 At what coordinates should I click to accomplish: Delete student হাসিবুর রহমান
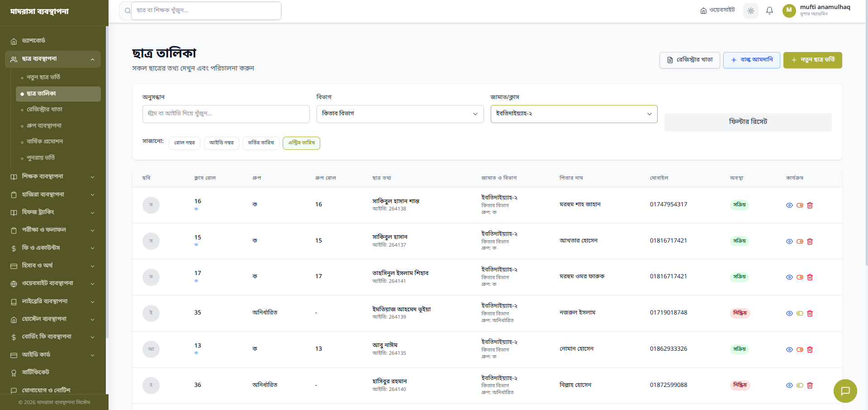click(x=810, y=386)
